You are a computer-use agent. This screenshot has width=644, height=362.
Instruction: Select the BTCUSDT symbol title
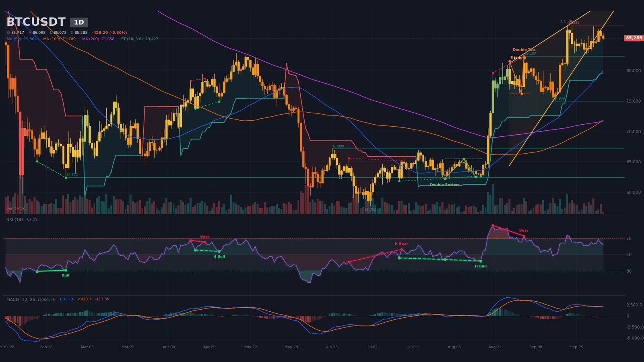click(x=36, y=22)
